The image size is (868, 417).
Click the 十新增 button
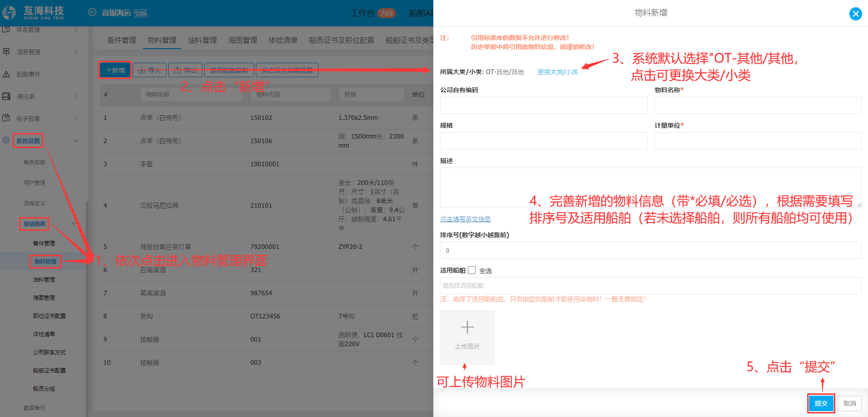point(115,70)
